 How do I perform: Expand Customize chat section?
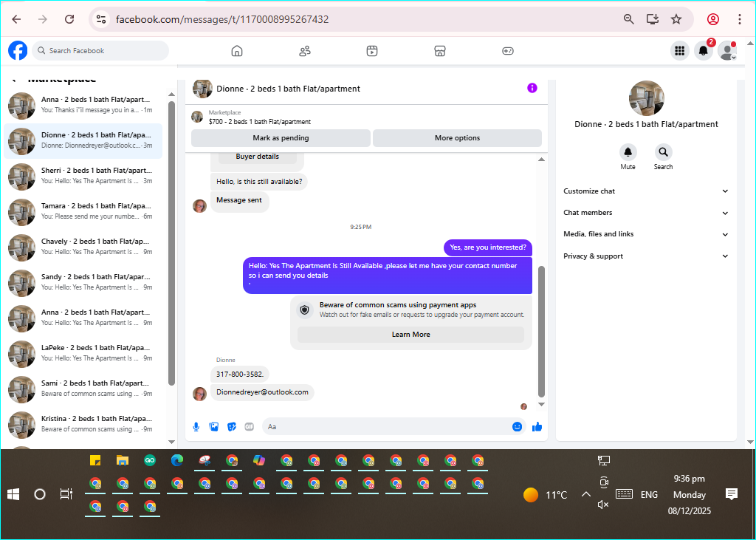[x=645, y=191]
